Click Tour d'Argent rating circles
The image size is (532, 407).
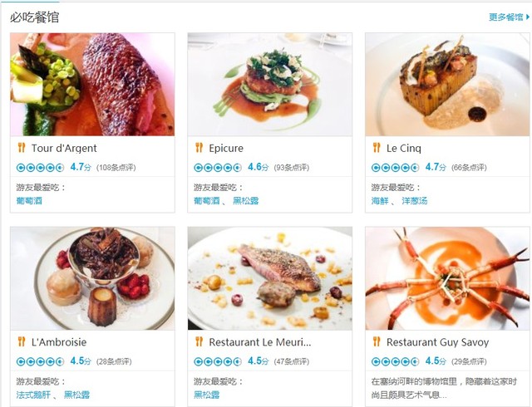40,168
